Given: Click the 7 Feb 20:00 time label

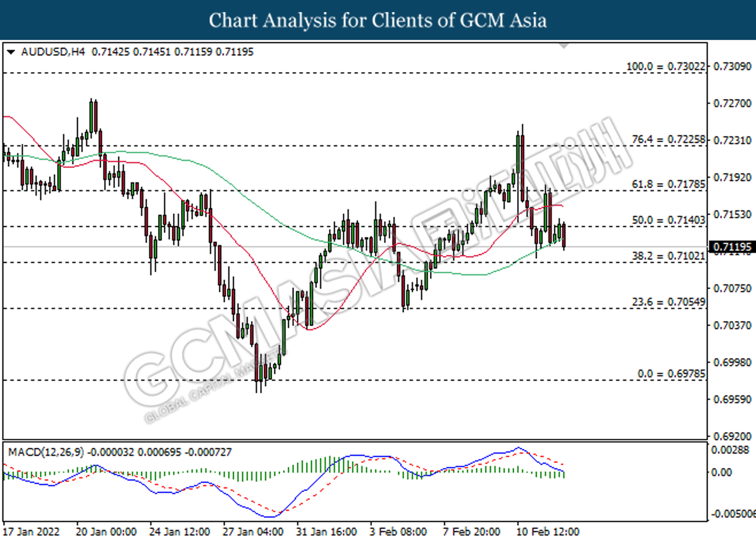Looking at the screenshot, I should pyautogui.click(x=472, y=532).
